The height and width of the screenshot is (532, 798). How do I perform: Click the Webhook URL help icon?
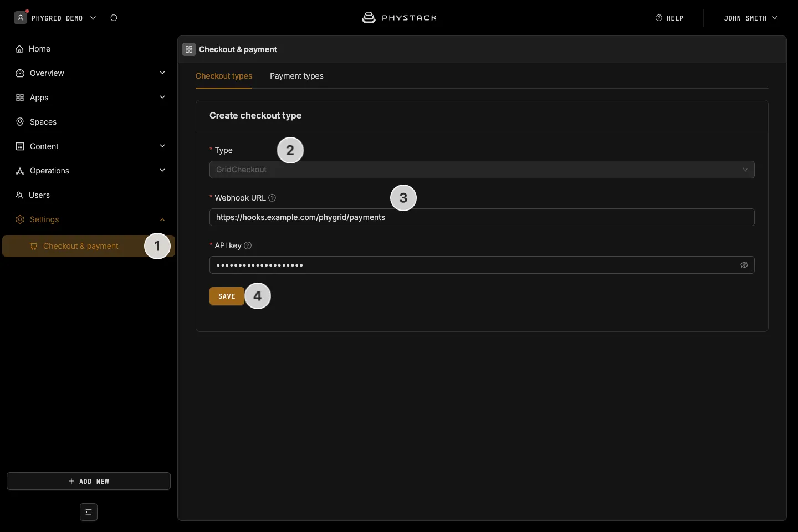point(272,198)
